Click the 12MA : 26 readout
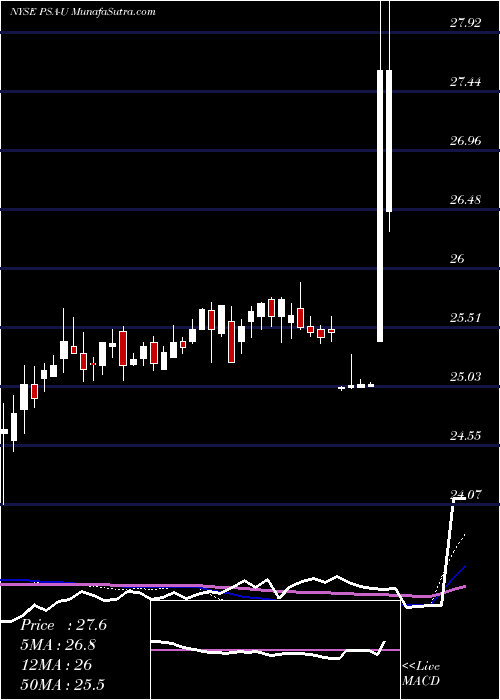 [x=56, y=664]
